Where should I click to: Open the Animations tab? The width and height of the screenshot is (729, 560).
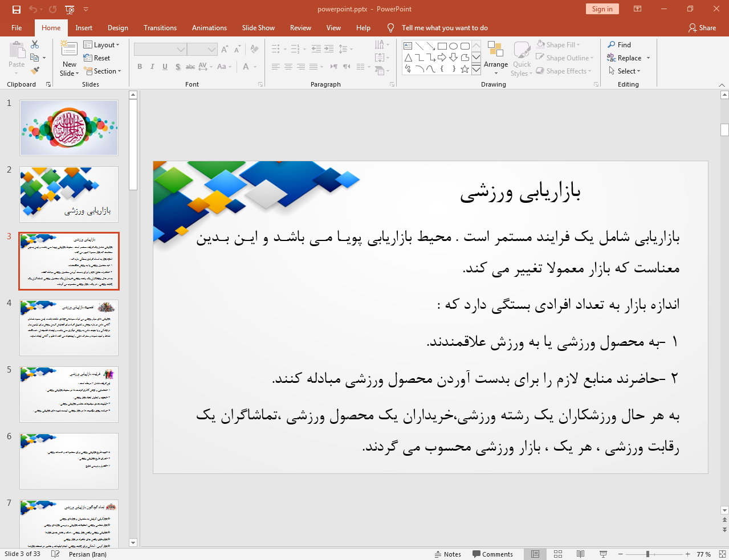click(209, 28)
